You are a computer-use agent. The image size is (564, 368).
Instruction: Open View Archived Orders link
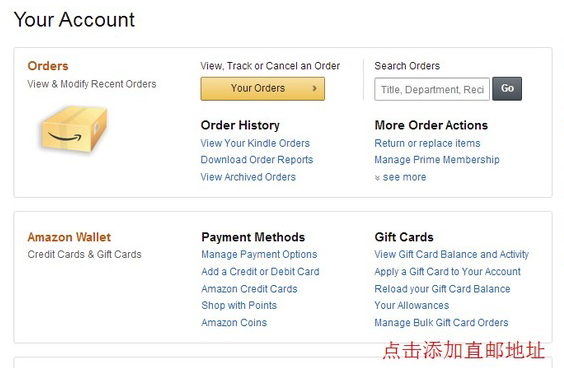click(248, 177)
